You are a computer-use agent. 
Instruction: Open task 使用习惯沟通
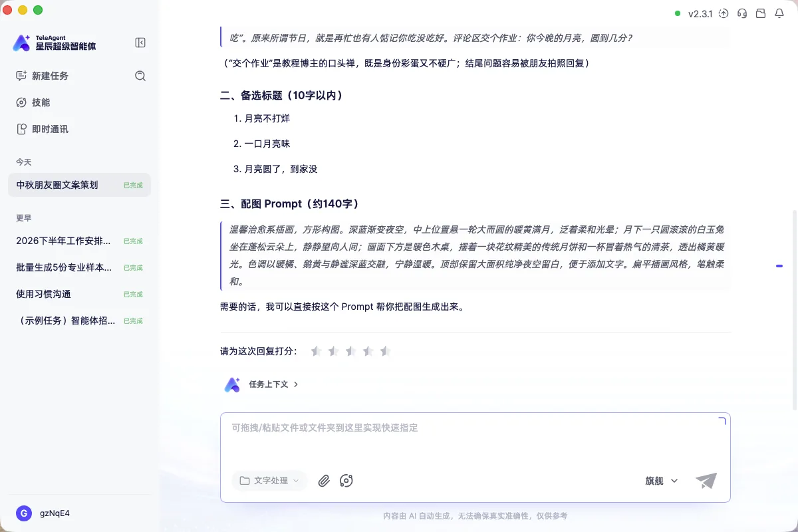coord(79,294)
